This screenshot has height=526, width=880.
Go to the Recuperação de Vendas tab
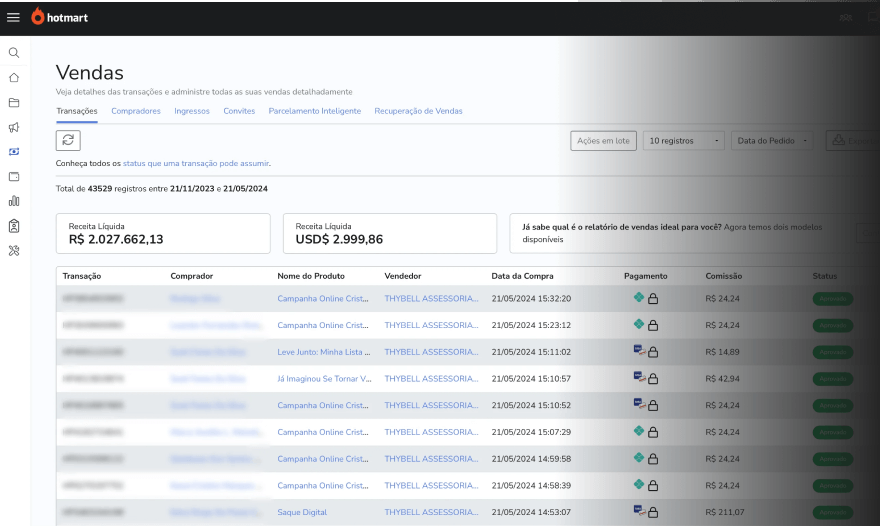point(418,111)
